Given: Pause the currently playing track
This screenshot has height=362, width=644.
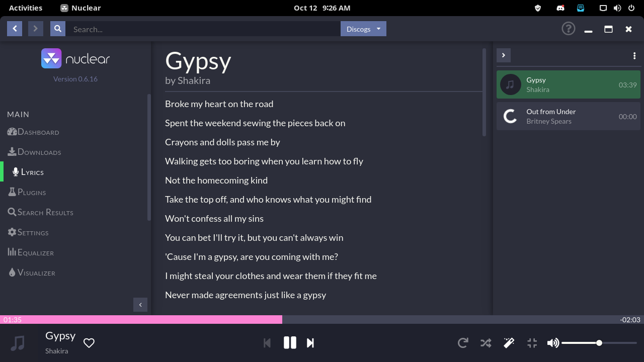Looking at the screenshot, I should [290, 342].
